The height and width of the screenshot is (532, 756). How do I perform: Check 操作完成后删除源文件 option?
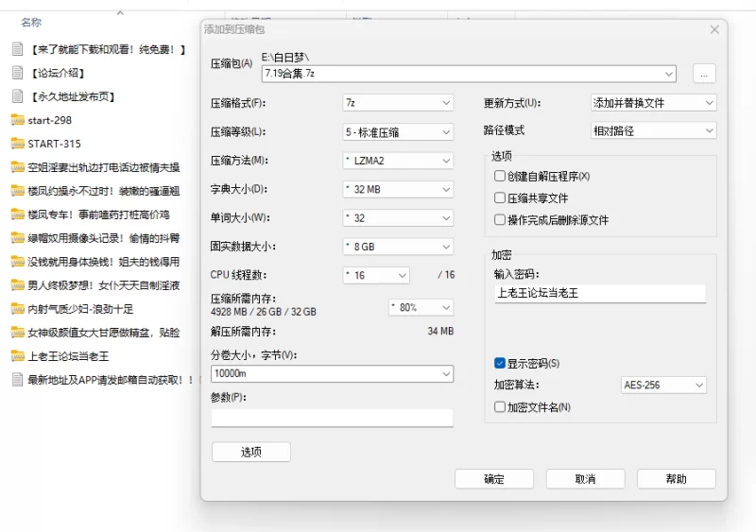tap(500, 220)
